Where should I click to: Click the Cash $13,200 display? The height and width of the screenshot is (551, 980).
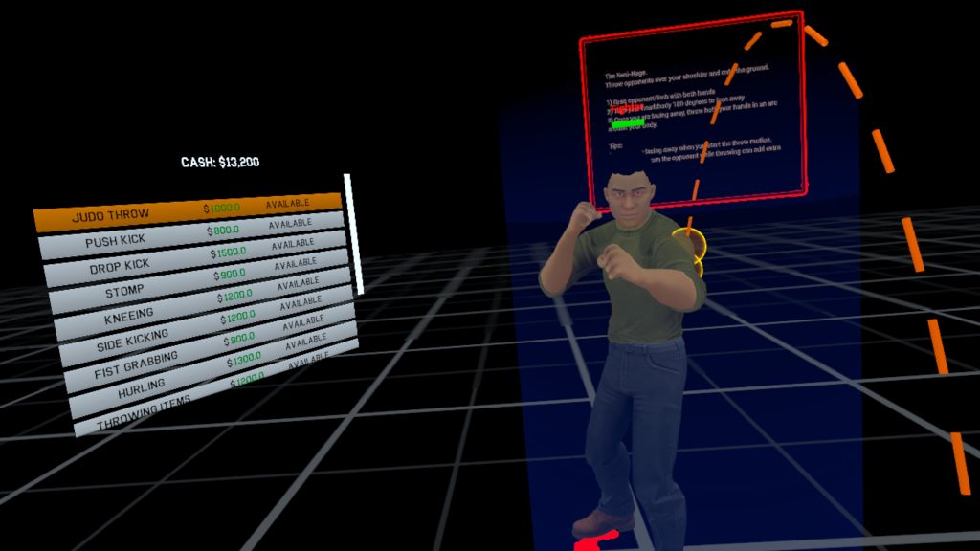tap(220, 163)
